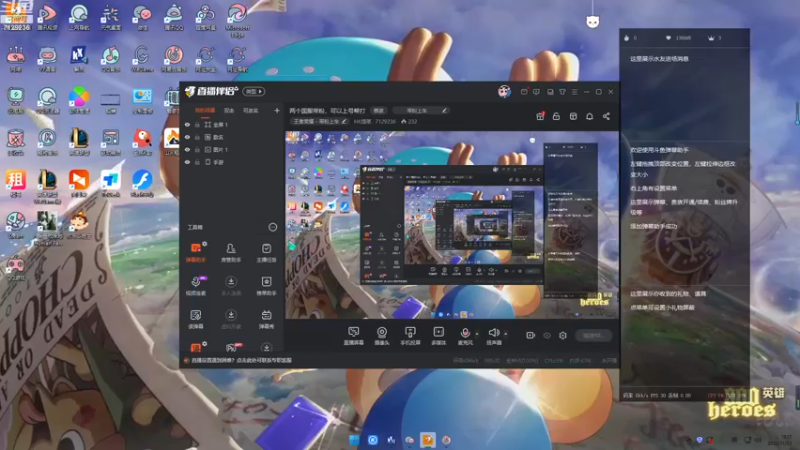Viewport: 800px width, 450px height.
Task: Open the message icon next to avatar
Action: (524, 92)
